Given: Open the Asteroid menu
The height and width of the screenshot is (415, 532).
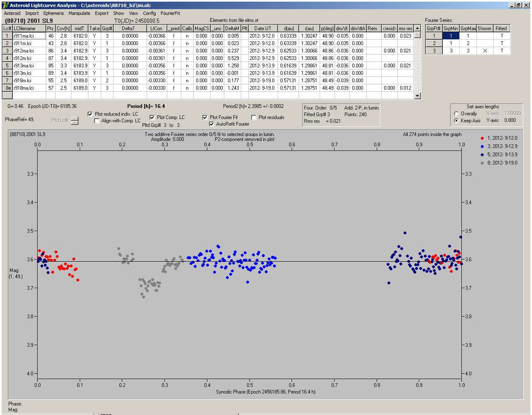Looking at the screenshot, I should (x=12, y=13).
